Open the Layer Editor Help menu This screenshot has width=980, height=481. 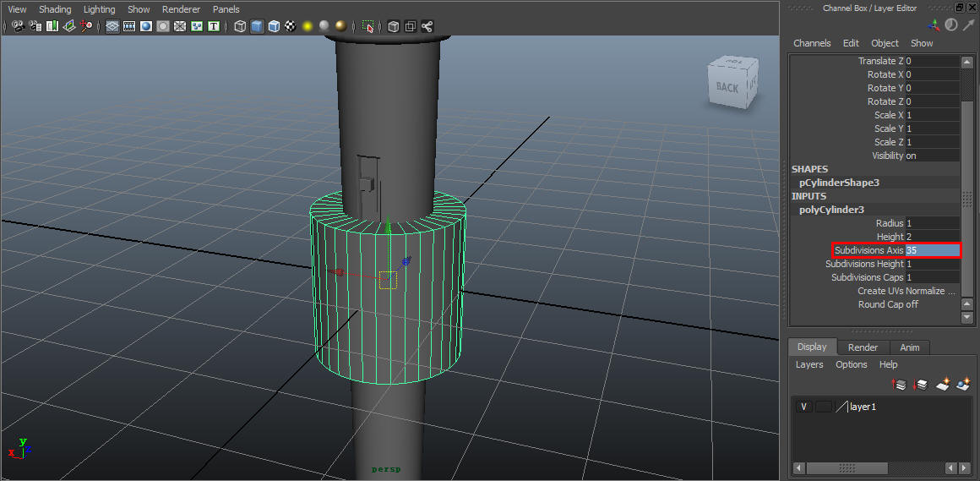point(888,364)
